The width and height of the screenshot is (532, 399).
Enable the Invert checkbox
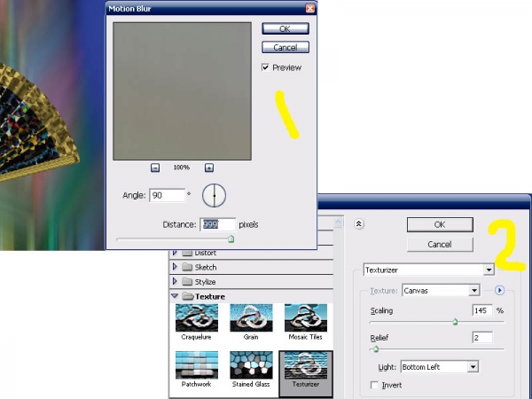pyautogui.click(x=374, y=385)
